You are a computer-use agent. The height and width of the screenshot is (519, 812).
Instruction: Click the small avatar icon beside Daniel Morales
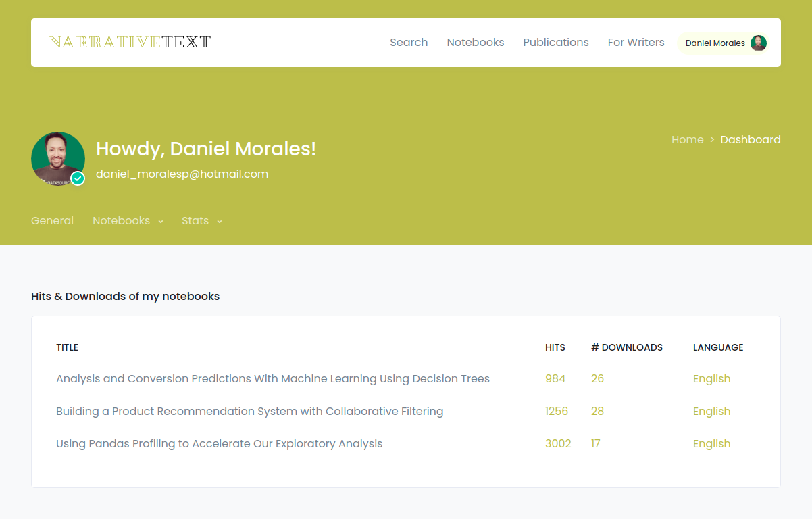758,43
